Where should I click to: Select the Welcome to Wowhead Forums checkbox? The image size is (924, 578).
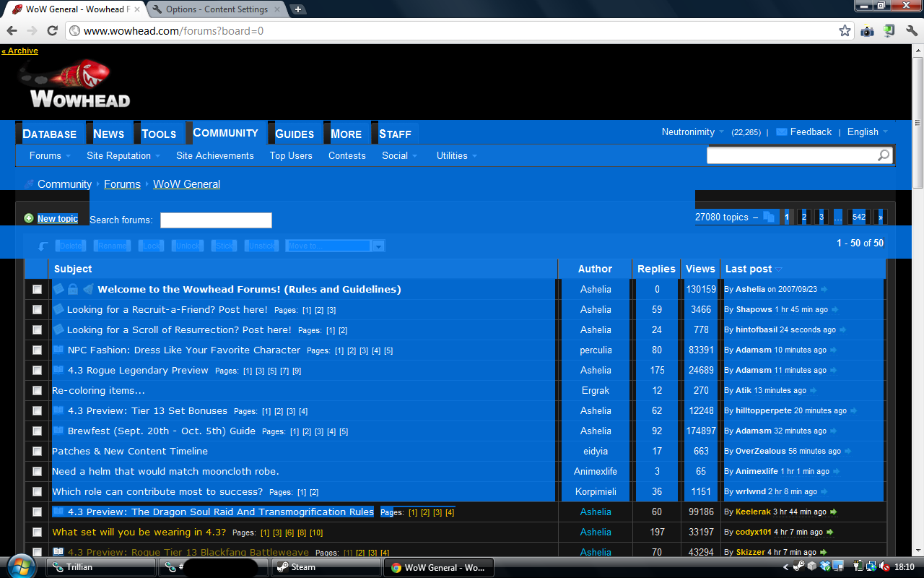pyautogui.click(x=37, y=290)
